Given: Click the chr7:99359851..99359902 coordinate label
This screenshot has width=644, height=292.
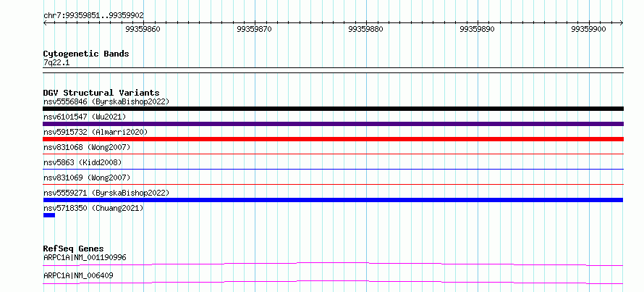Looking at the screenshot, I should 93,15.
